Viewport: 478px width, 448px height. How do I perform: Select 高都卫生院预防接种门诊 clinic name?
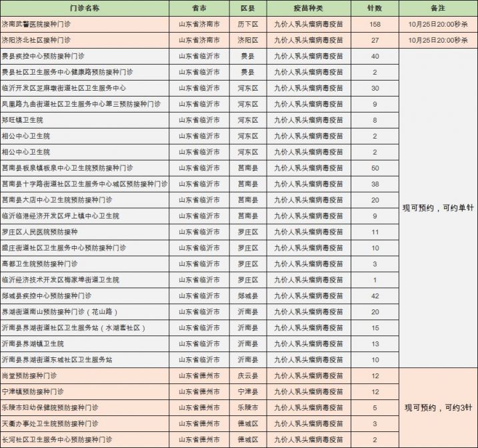coord(85,264)
